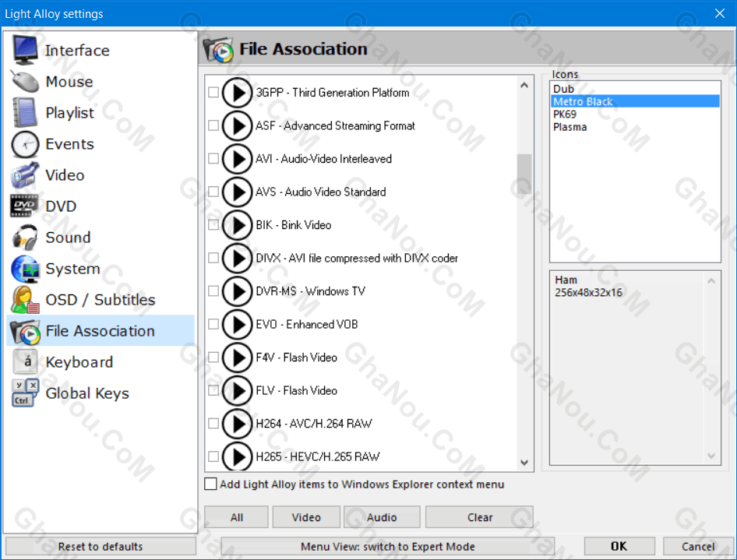
Task: Click the play icon beside AVS
Action: point(238,192)
